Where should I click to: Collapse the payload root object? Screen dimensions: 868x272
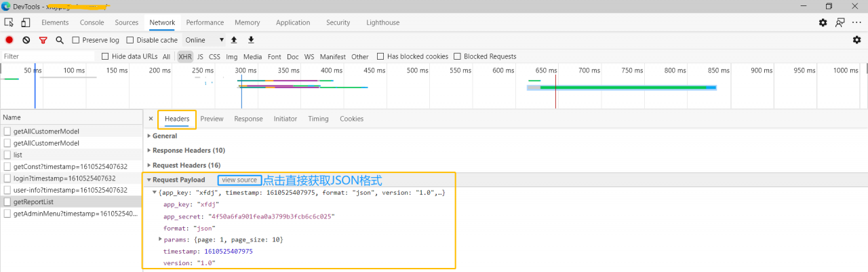click(154, 193)
